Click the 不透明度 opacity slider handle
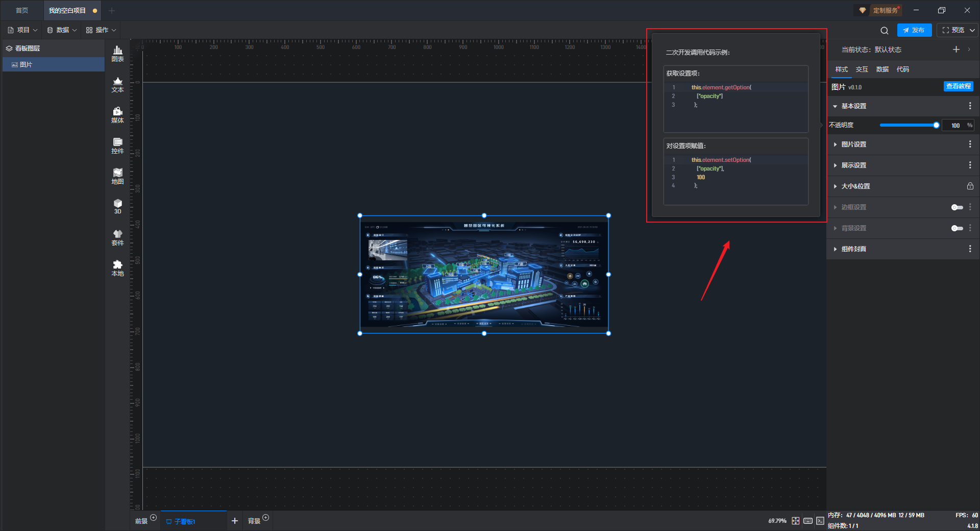 click(936, 125)
